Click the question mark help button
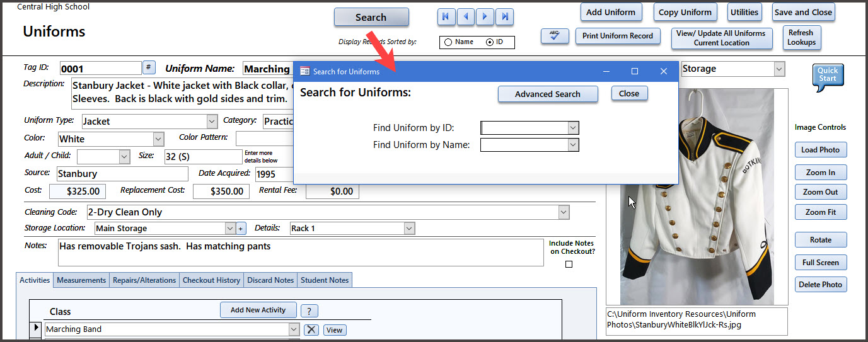This screenshot has width=868, height=342. pos(309,311)
